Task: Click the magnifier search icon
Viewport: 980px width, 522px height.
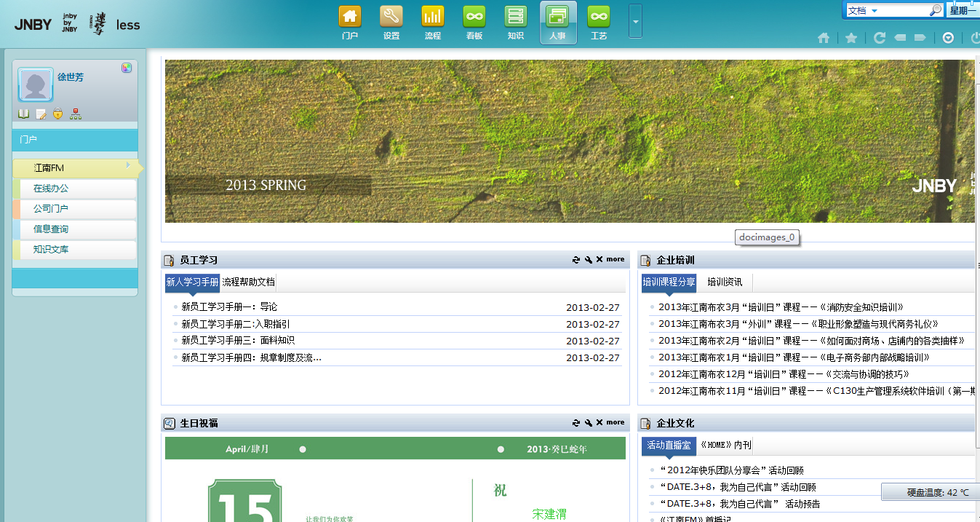Action: click(936, 10)
